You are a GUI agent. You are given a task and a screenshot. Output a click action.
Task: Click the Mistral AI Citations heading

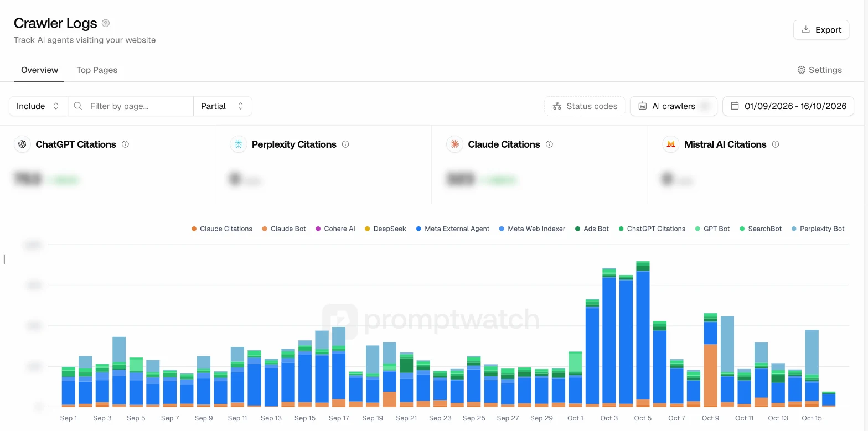click(x=725, y=144)
